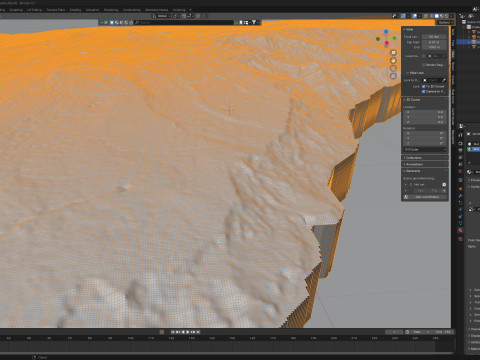
Task: Switch to Scripting workspace tab
Action: (x=179, y=10)
